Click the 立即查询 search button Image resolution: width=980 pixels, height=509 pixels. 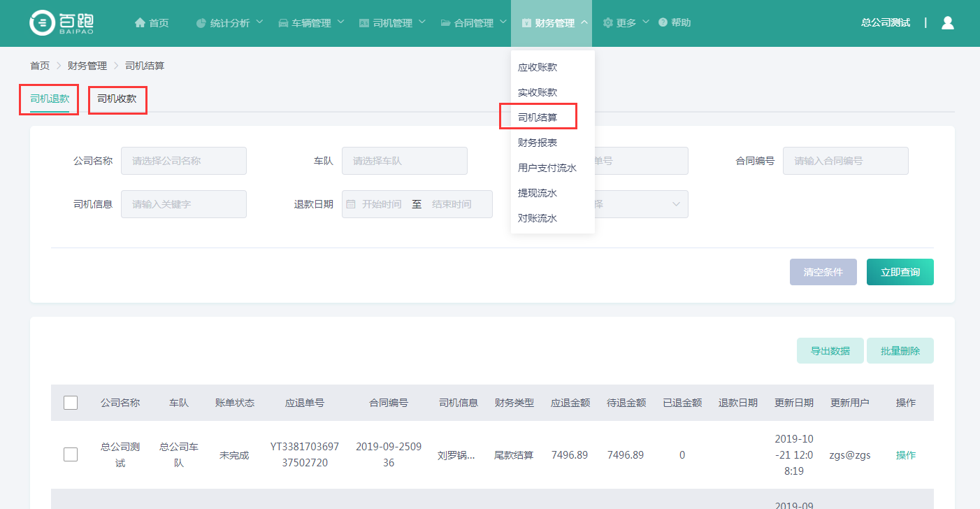pos(900,272)
